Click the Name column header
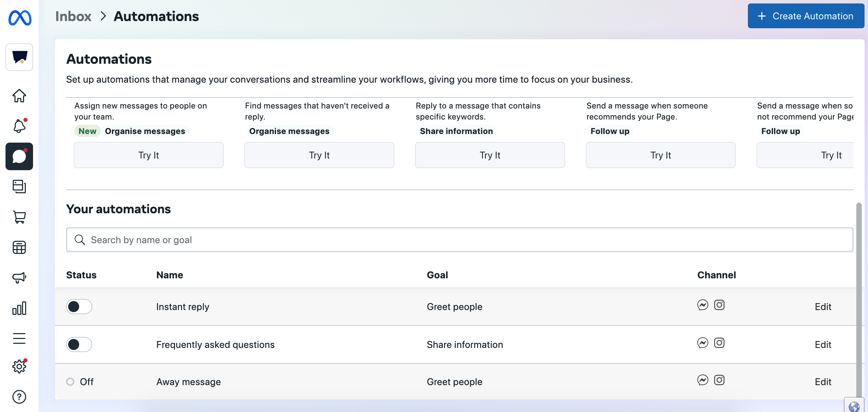Image resolution: width=868 pixels, height=412 pixels. (x=170, y=275)
